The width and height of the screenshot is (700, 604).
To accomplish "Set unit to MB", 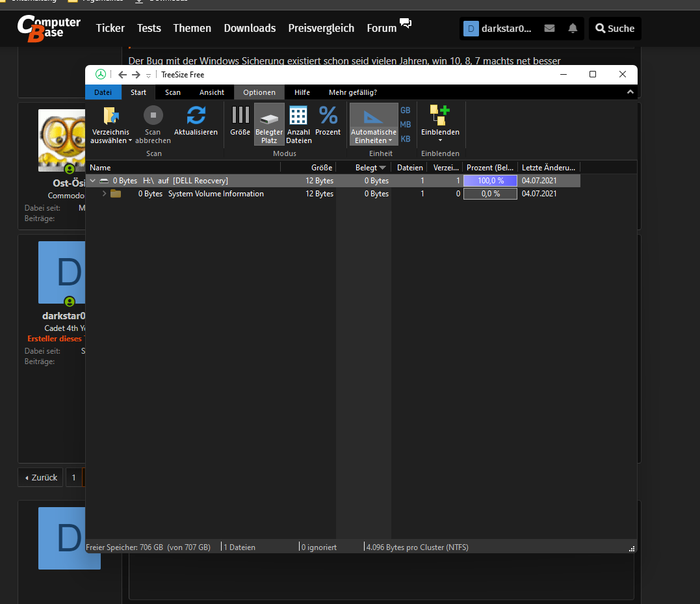I will click(406, 125).
